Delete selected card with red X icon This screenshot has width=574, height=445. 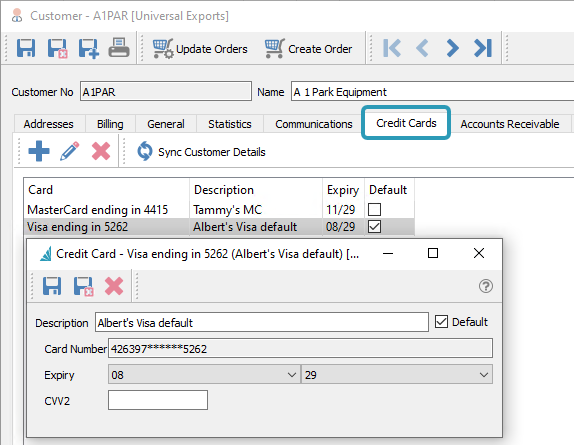101,151
